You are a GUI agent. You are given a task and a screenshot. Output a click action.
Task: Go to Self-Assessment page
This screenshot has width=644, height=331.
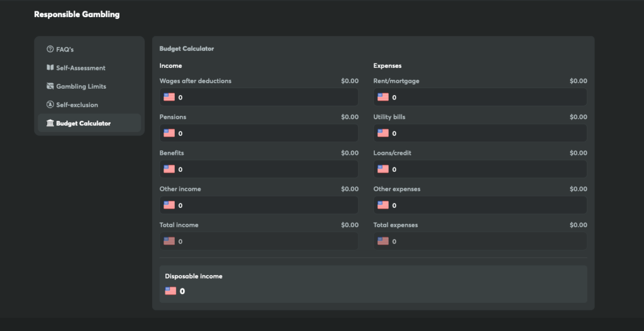pos(80,68)
